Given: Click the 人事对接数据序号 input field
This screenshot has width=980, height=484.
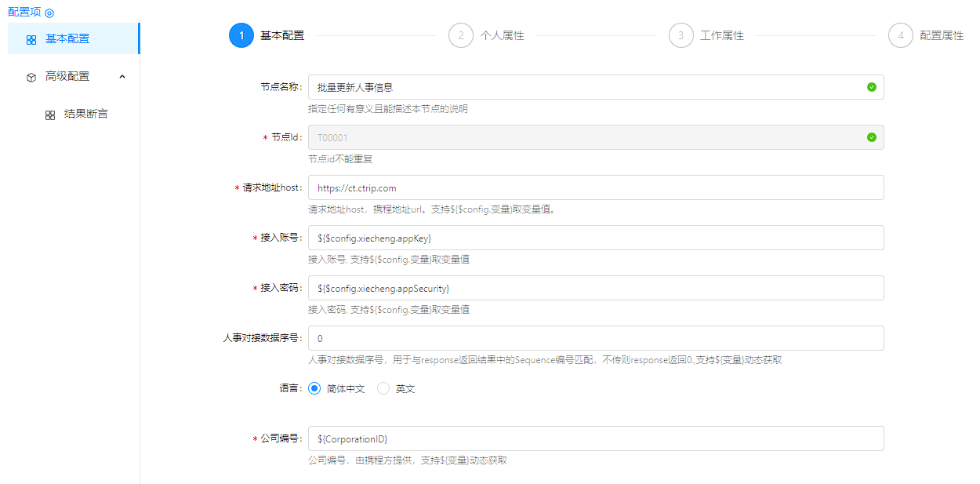Looking at the screenshot, I should (596, 338).
